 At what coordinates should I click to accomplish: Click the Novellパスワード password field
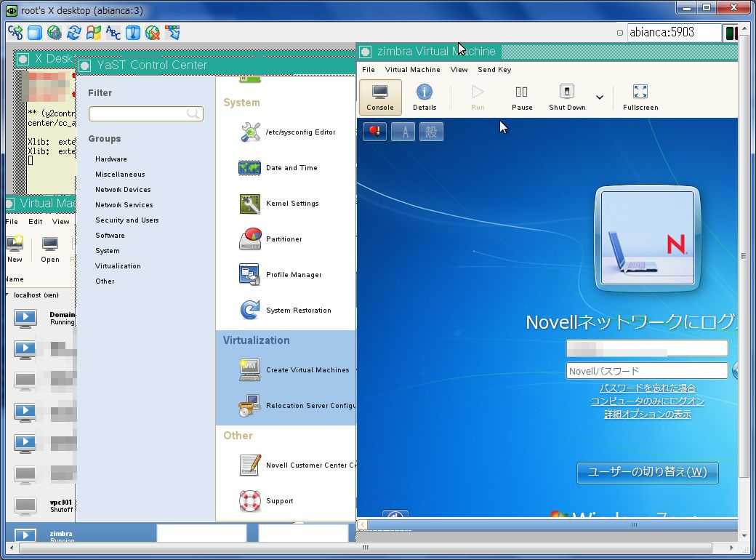[x=646, y=371]
